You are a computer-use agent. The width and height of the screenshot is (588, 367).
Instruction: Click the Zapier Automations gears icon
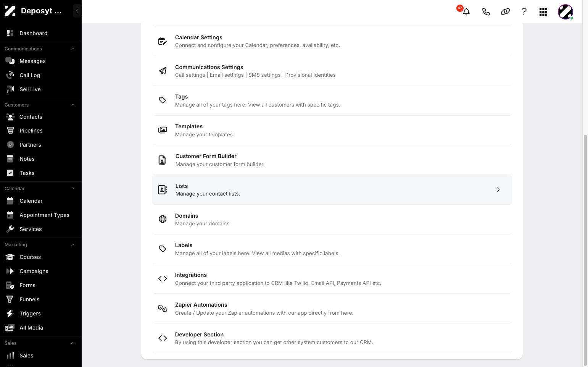pyautogui.click(x=163, y=309)
